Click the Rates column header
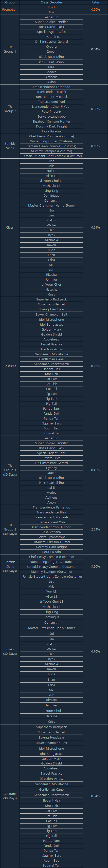 click(x=96, y=2)
